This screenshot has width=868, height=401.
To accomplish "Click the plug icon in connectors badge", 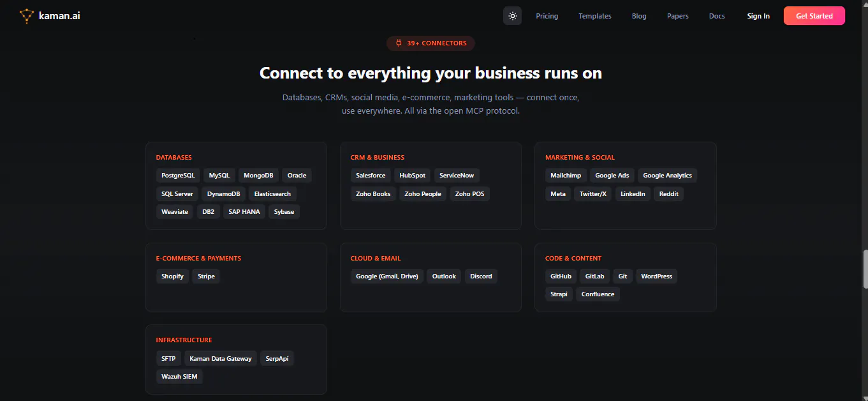I will point(399,43).
